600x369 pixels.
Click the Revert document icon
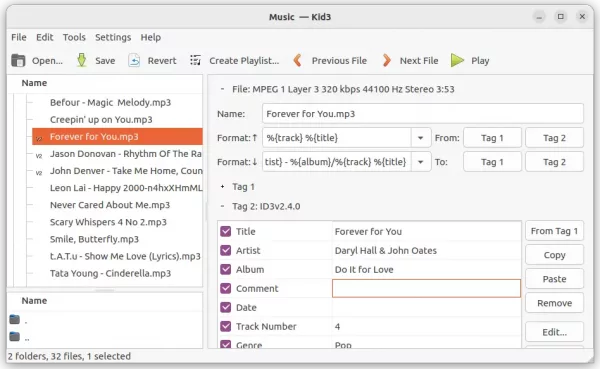[134, 60]
